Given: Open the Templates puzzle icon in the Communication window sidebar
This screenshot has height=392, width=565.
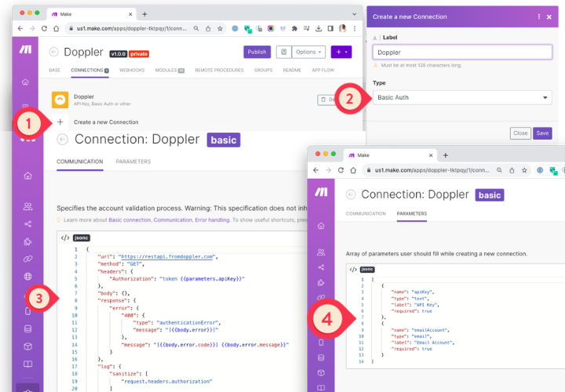Looking at the screenshot, I should coord(27,241).
